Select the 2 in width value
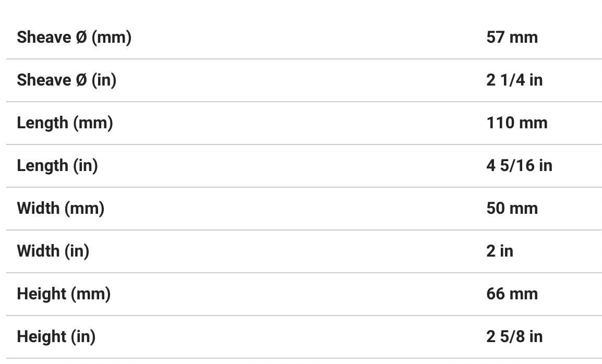The width and height of the screenshot is (602, 364). (500, 251)
